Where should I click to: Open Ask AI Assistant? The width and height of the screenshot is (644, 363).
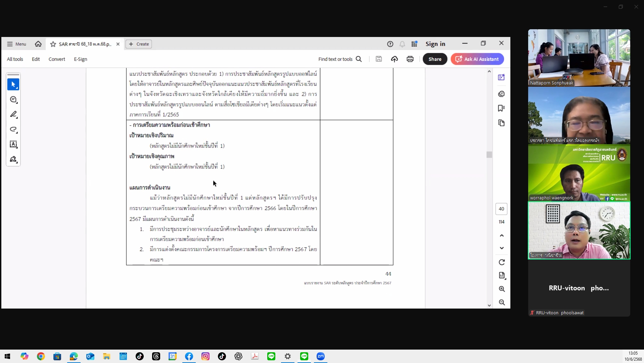[x=477, y=59]
